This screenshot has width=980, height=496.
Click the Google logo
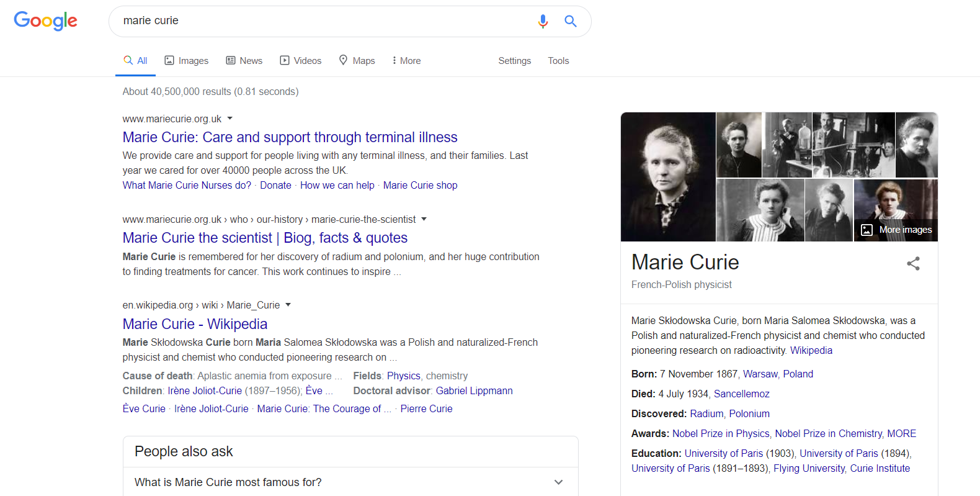pyautogui.click(x=45, y=21)
